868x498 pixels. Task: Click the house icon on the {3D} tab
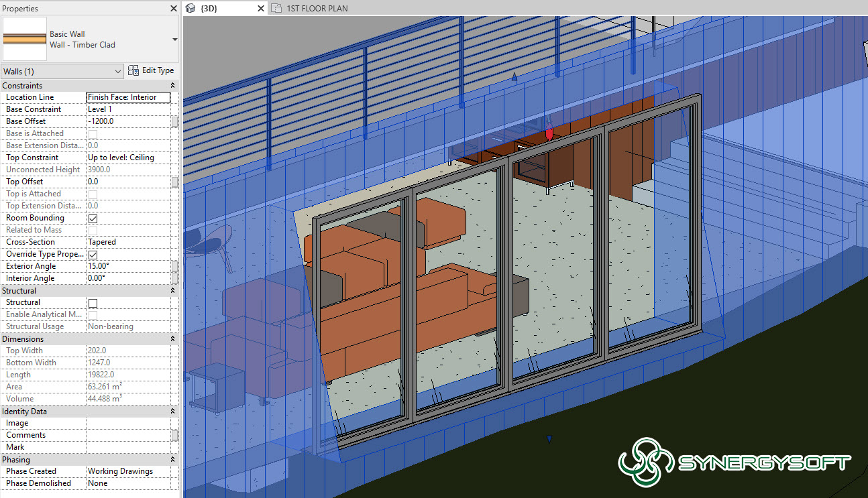(191, 9)
